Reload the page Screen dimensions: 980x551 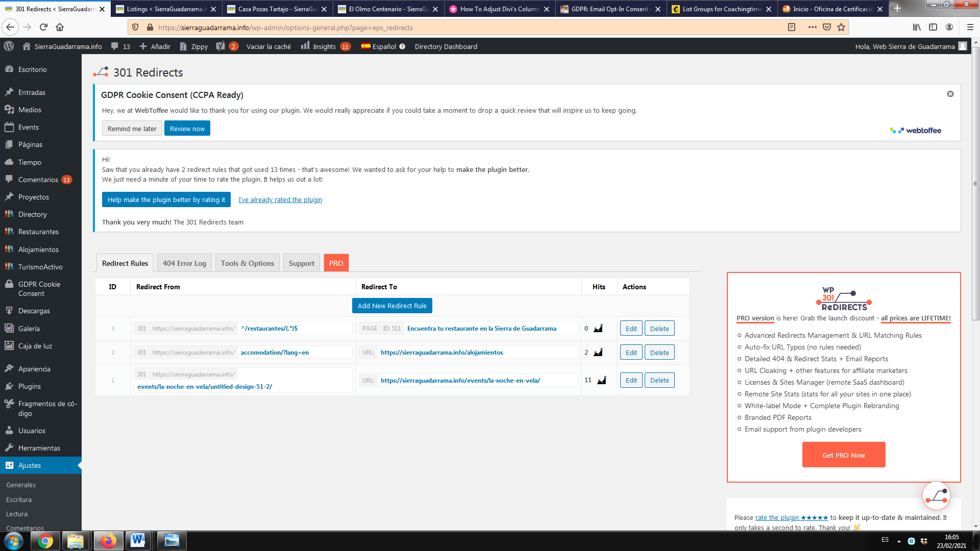point(43,27)
